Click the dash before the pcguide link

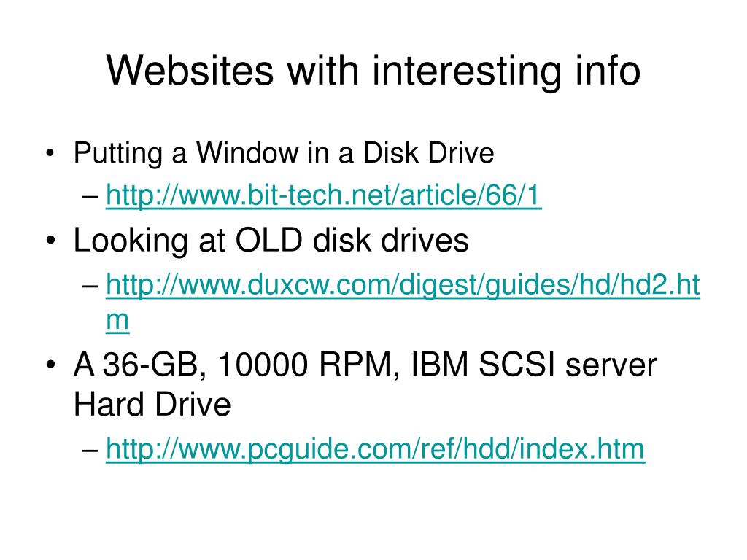90,449
